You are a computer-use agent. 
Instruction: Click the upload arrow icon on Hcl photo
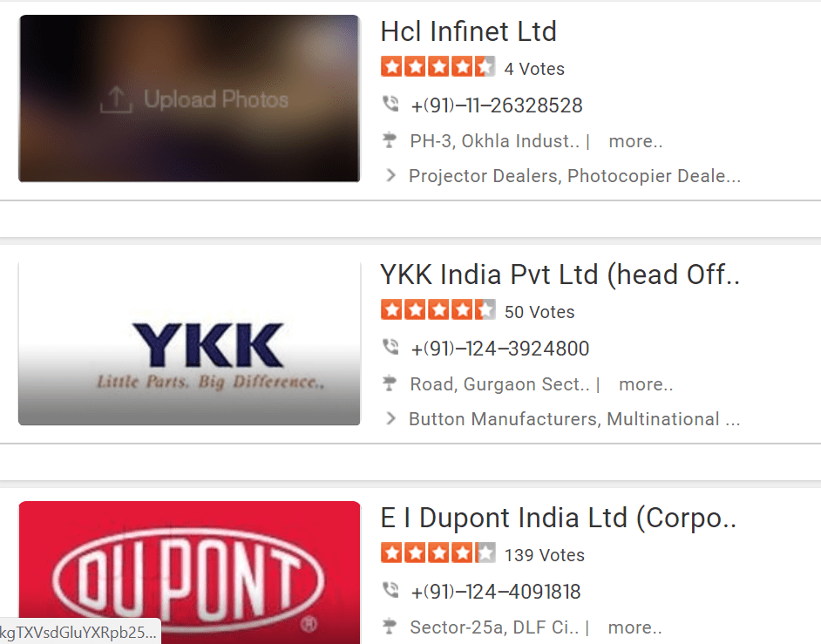pyautogui.click(x=116, y=99)
